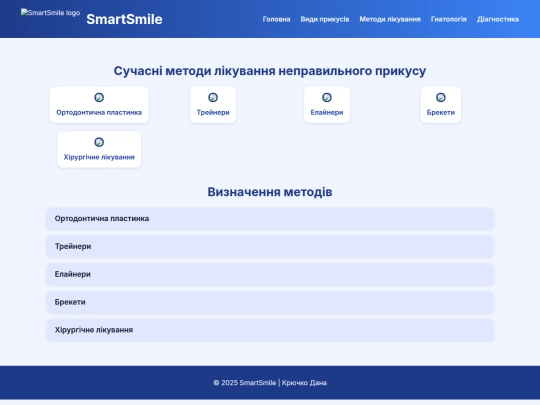This screenshot has width=540, height=405.
Task: Expand the Брекети definition row
Action: click(x=270, y=302)
